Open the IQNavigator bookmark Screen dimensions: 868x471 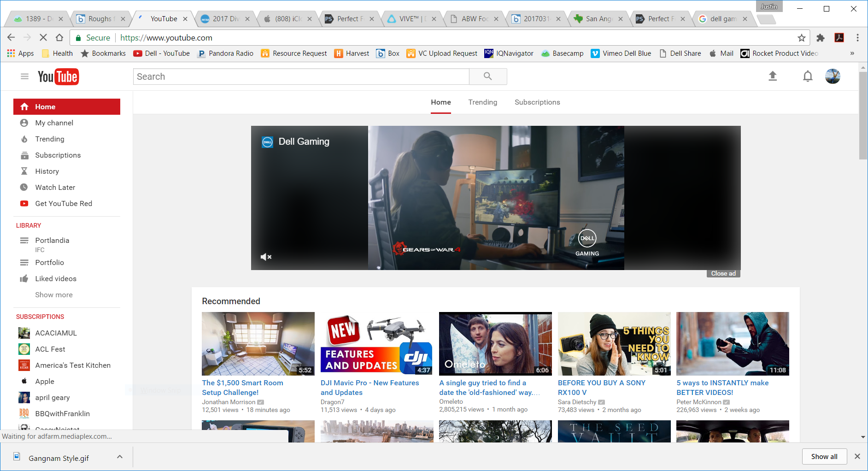coord(509,53)
